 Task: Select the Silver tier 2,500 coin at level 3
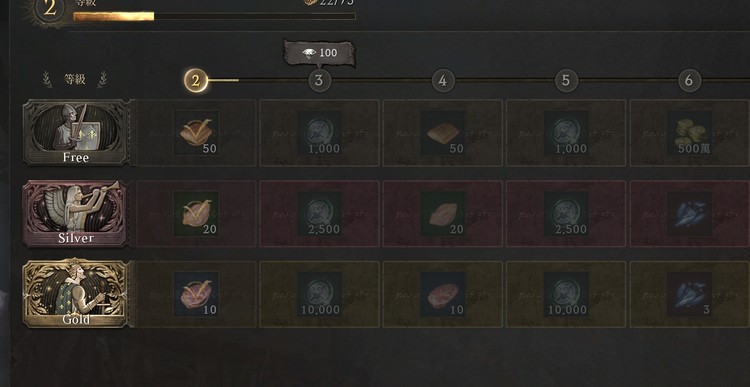[x=319, y=213]
